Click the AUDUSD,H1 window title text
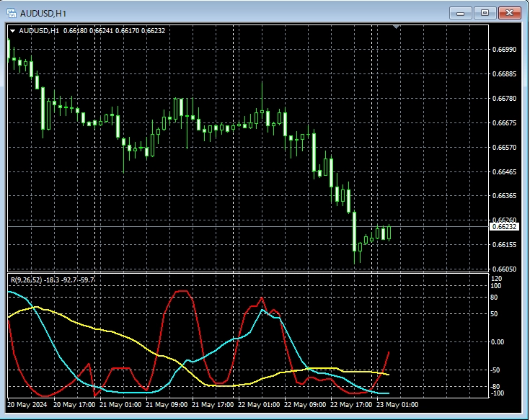This screenshot has width=530, height=420. pos(42,13)
